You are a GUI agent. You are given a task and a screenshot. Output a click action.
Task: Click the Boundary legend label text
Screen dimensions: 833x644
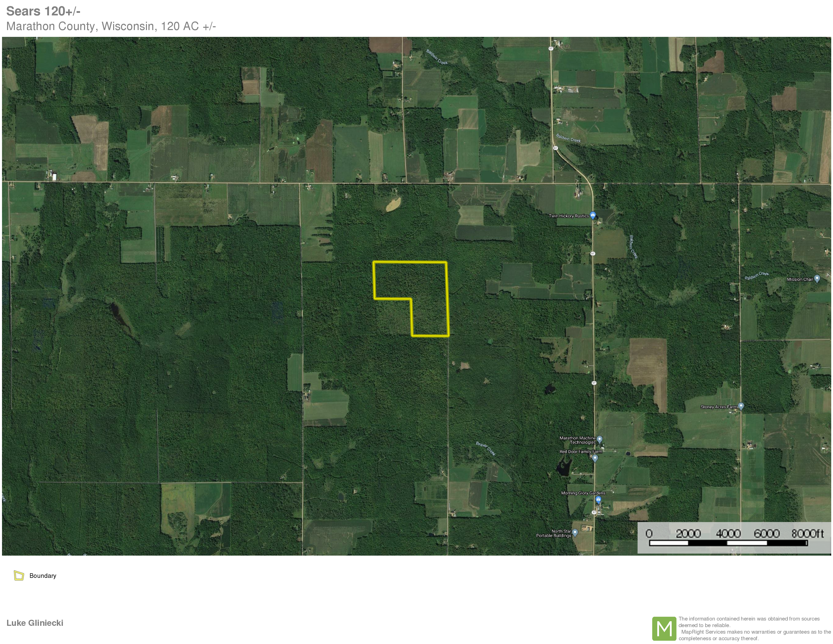(43, 576)
